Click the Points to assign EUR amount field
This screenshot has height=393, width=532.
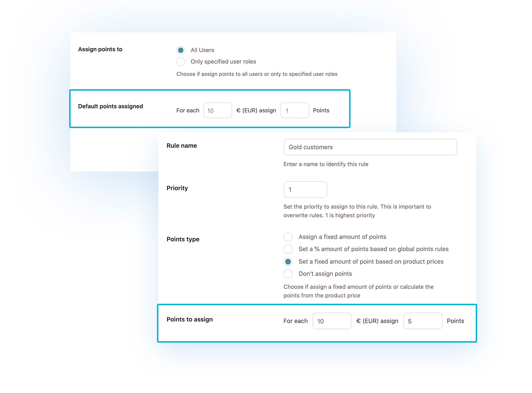pos(332,321)
